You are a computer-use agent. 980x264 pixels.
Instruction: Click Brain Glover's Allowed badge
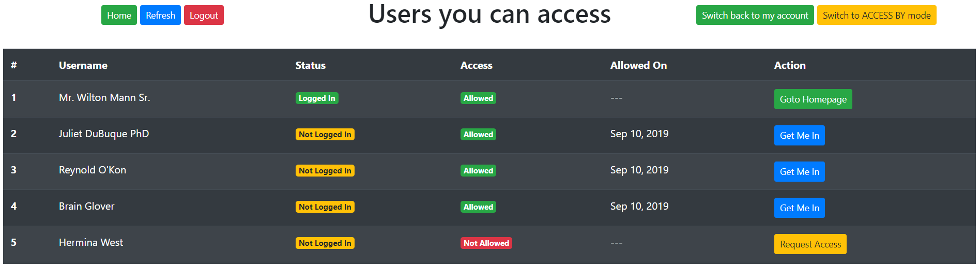[x=478, y=207]
